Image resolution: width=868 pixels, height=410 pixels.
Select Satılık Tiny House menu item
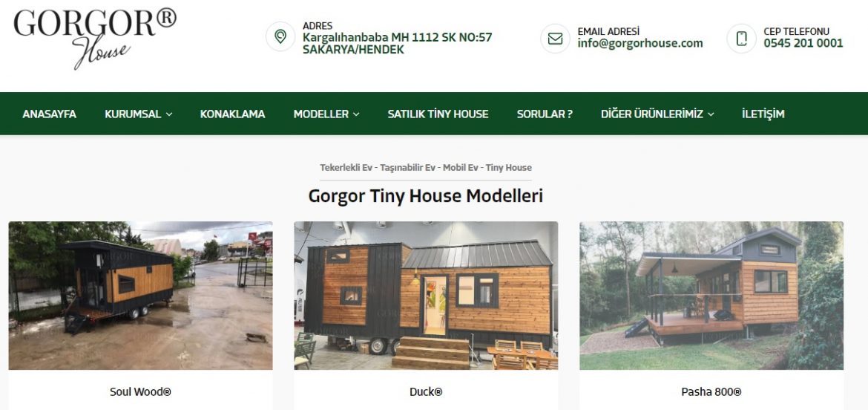click(438, 114)
